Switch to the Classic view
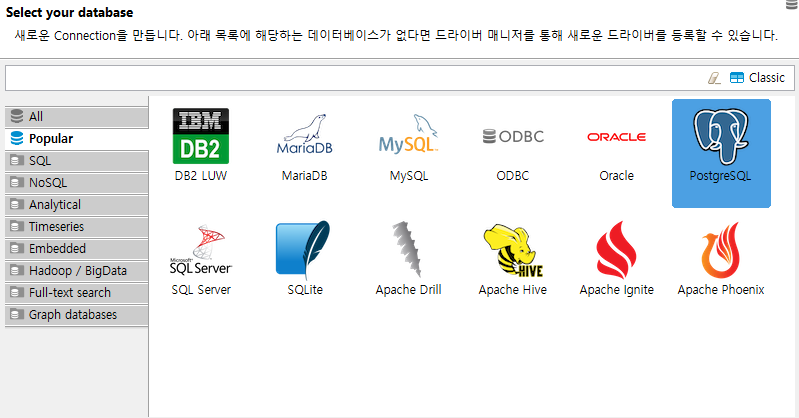Viewport: 799px width, 418px height. 757,77
